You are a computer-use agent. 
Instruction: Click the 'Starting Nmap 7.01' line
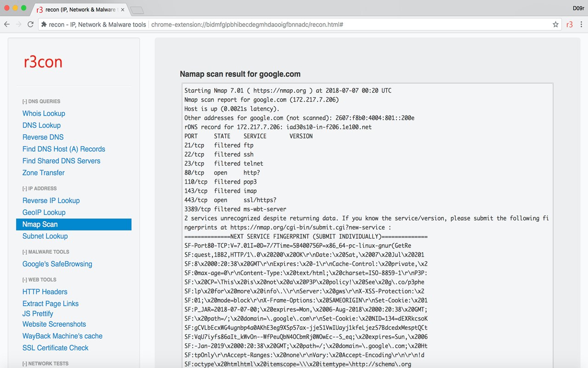coord(288,91)
